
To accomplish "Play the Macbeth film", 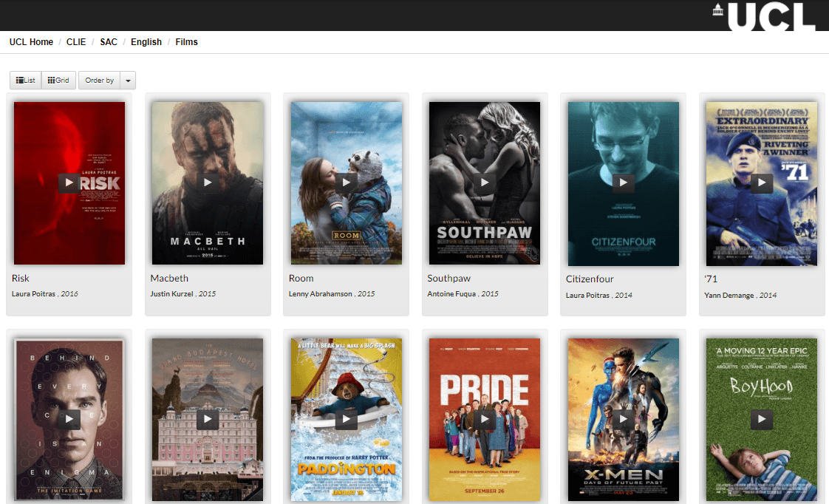I will pos(208,183).
